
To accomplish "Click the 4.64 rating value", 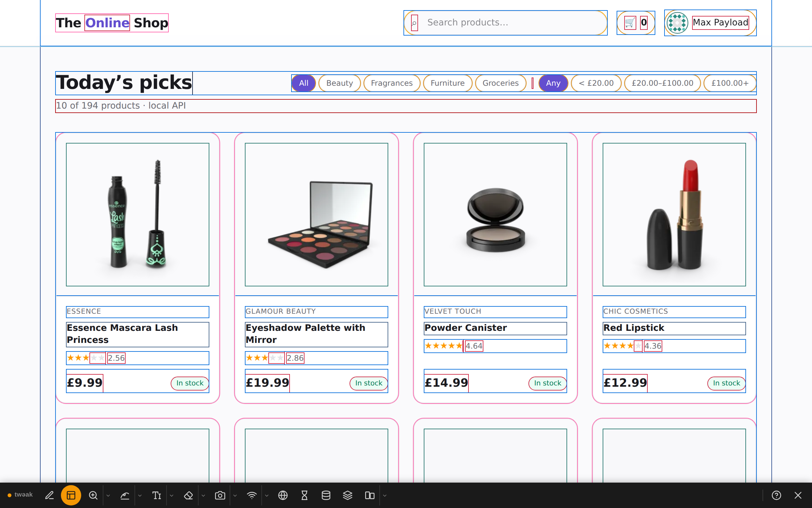I will click(474, 346).
